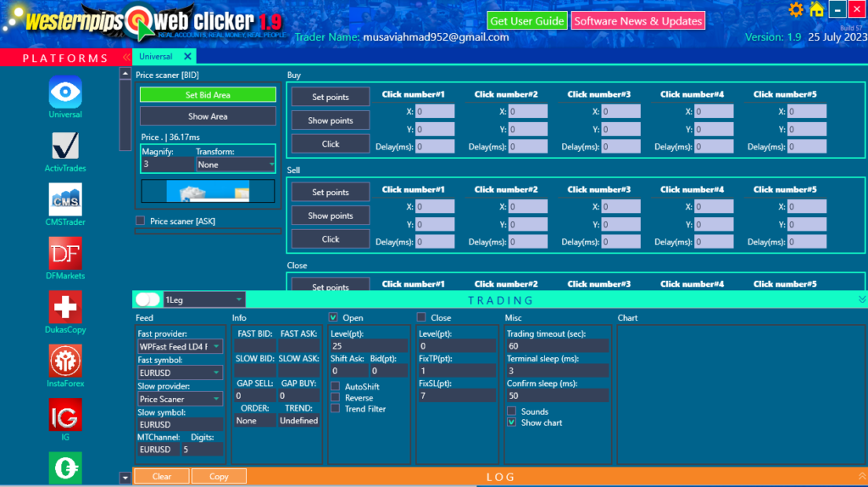Screen dimensions: 868x487
Task: Click Sell Click number#5 Y field
Action: click(x=807, y=224)
